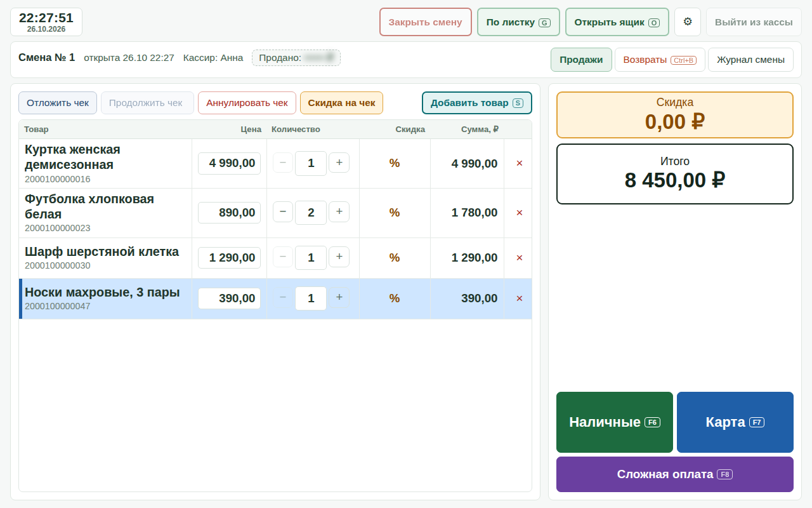Switch to the Возвраты tab
The height and width of the screenshot is (508, 812).
tap(660, 60)
